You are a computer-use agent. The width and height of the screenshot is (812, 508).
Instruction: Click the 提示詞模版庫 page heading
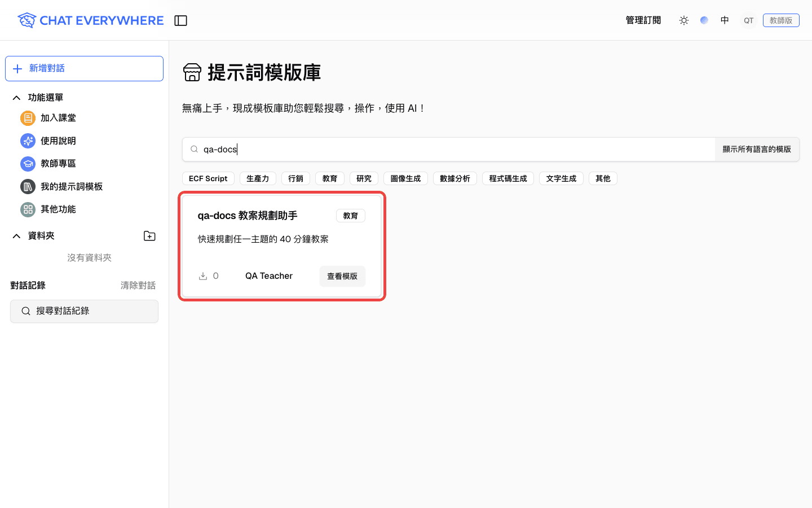(x=264, y=72)
